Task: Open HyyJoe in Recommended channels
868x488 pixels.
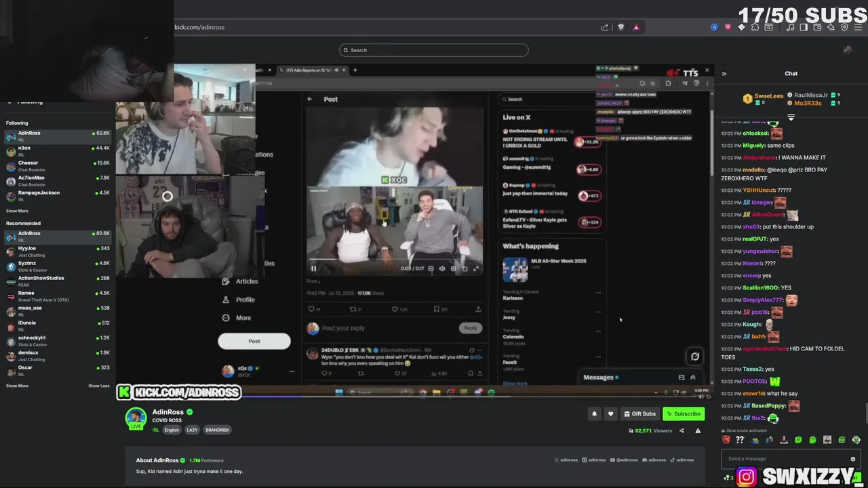Action: [x=58, y=251]
